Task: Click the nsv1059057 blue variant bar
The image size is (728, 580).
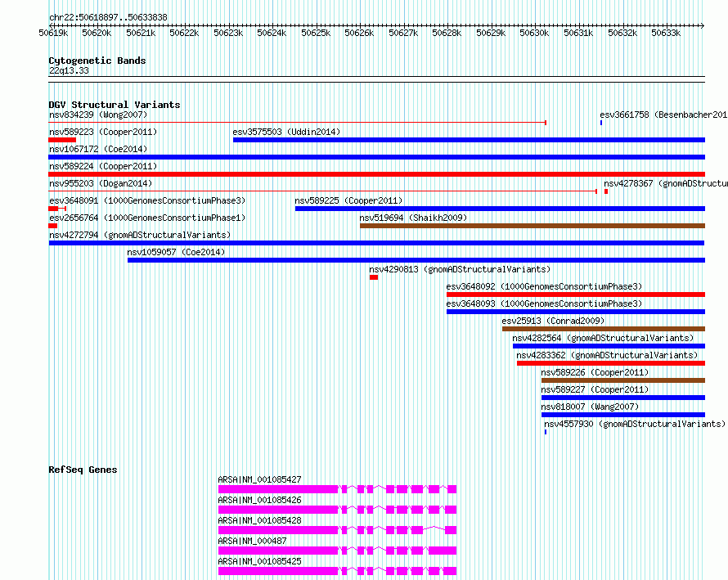Action: coord(416,260)
